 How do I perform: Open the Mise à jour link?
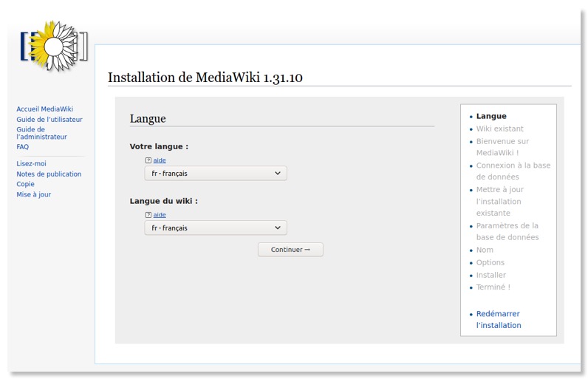[33, 194]
